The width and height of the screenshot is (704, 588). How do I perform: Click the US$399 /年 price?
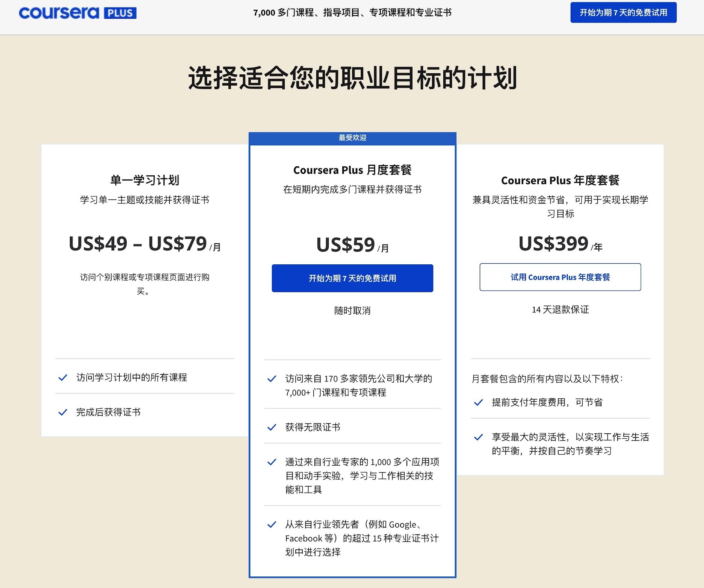(560, 244)
